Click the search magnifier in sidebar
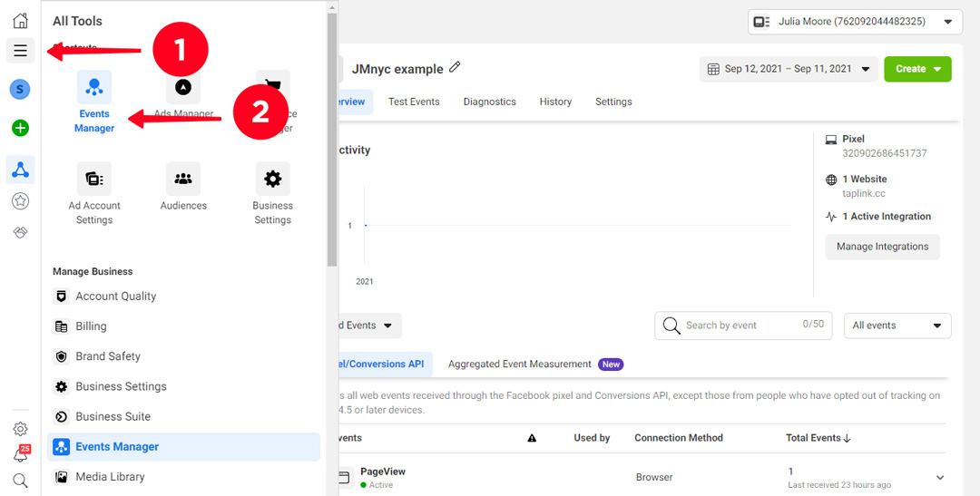Viewport: 980px width, 496px height. [x=21, y=481]
